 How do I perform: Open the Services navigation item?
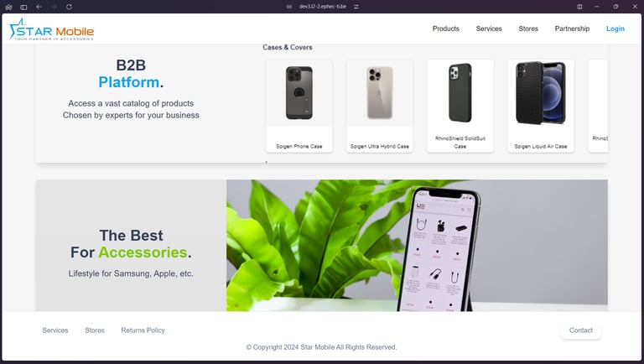click(489, 29)
